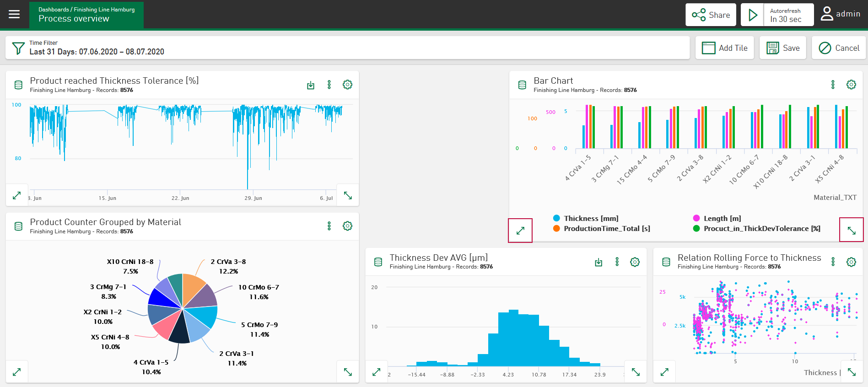Viewport: 868px width, 387px height.
Task: Open settings gear of Product Counter tile
Action: 347,226
